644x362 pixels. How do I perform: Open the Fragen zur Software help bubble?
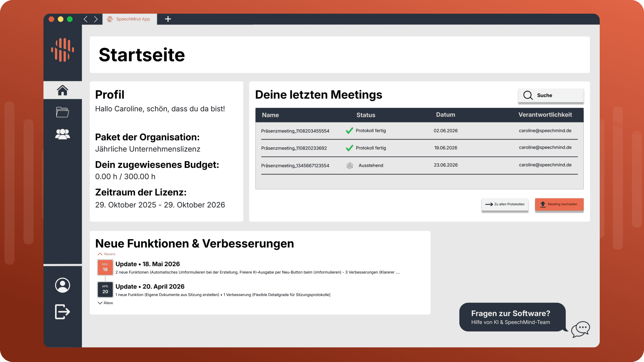point(512,317)
